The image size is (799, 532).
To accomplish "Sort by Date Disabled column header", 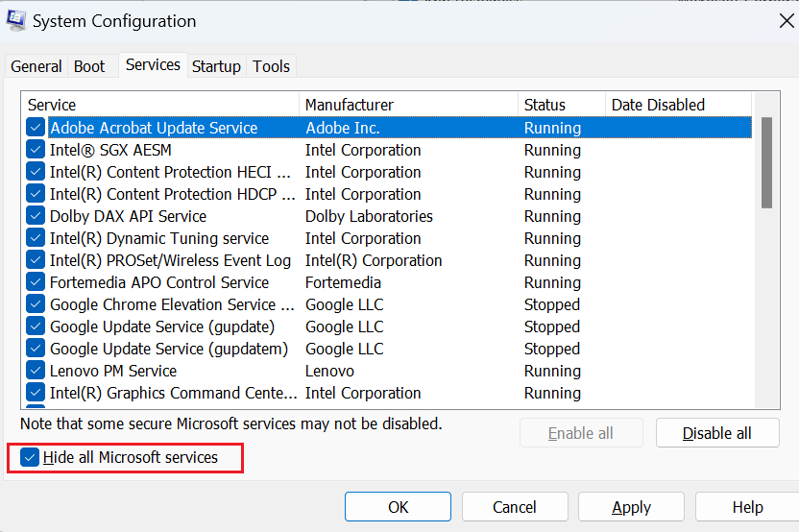I will [678, 105].
